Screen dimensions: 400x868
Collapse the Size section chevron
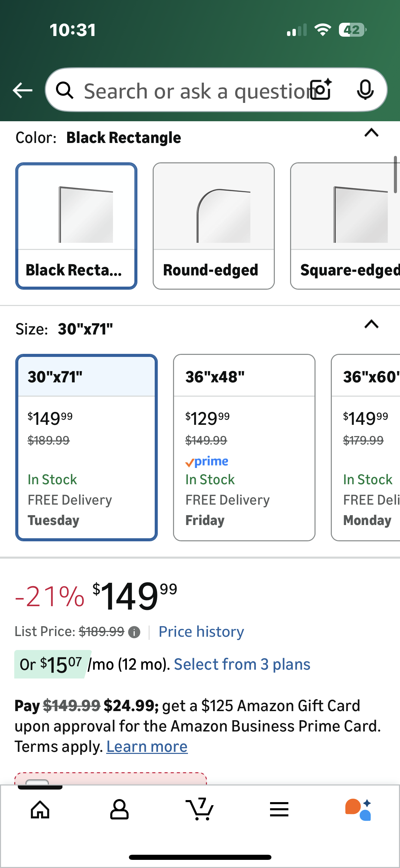tap(371, 325)
